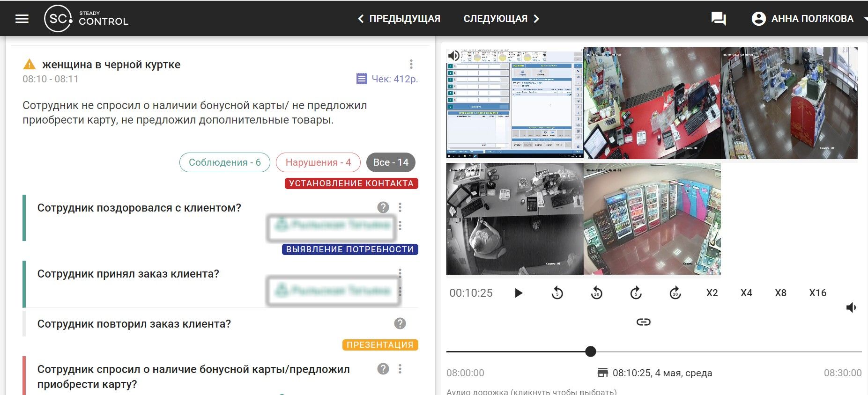Set playback speed to X8
The height and width of the screenshot is (395, 868).
tap(780, 293)
